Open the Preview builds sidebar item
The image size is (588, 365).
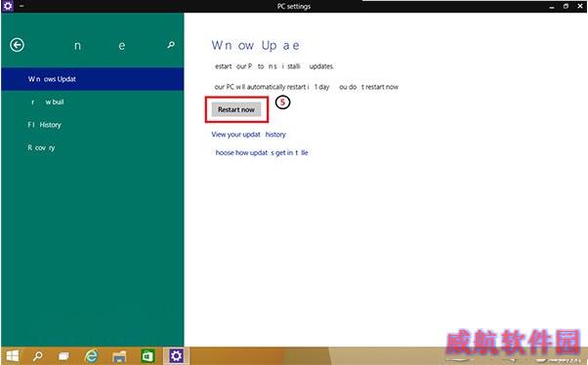coord(92,101)
